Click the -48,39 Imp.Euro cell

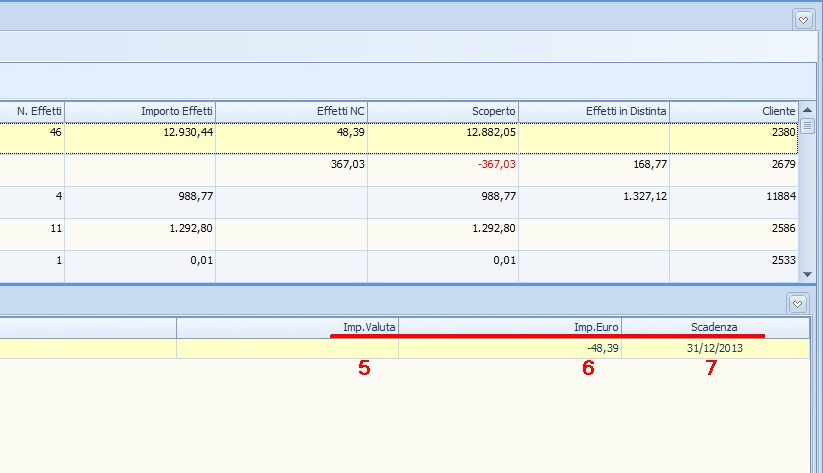pos(510,348)
